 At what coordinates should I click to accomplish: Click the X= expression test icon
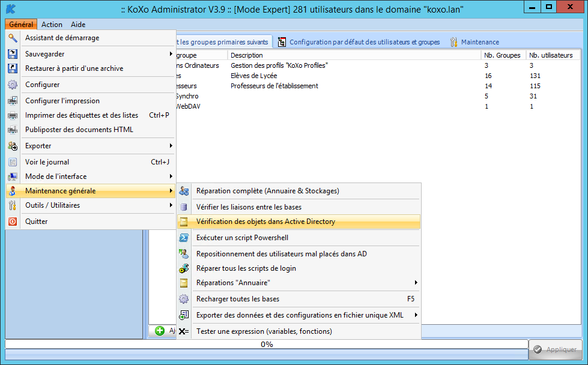[184, 331]
